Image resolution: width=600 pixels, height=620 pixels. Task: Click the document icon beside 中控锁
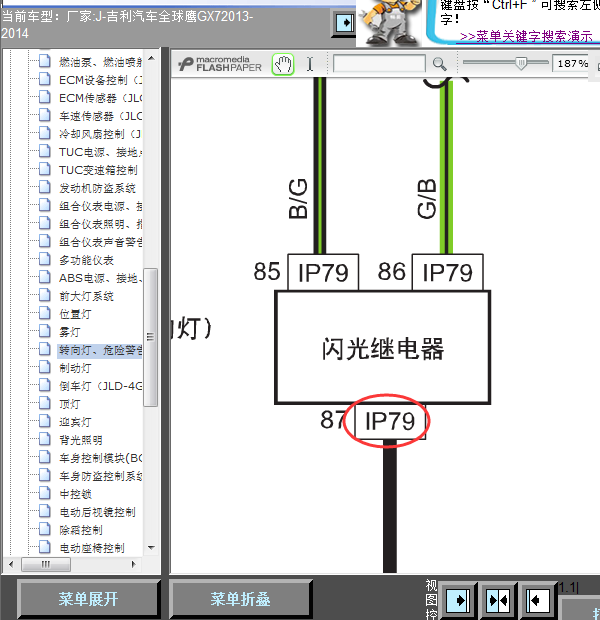45,493
